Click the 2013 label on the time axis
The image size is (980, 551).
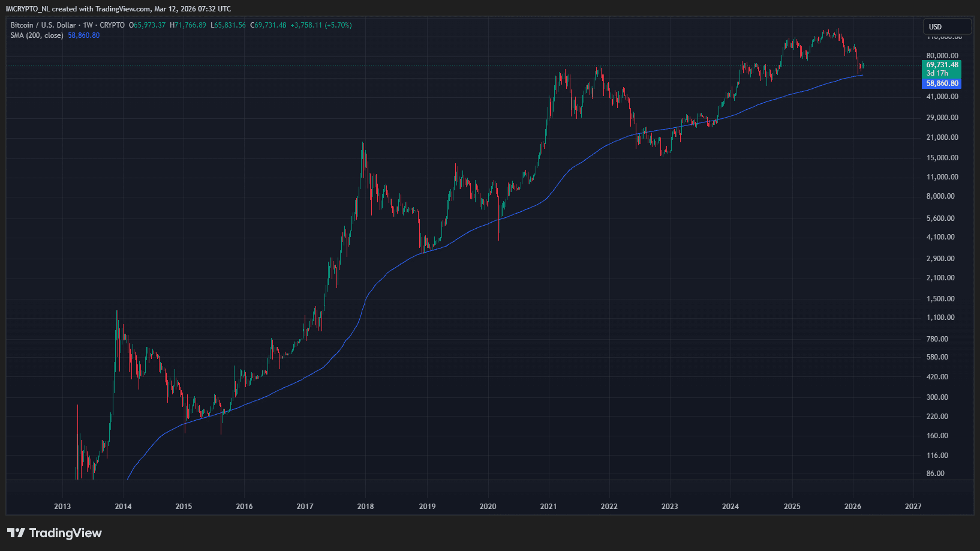(62, 507)
